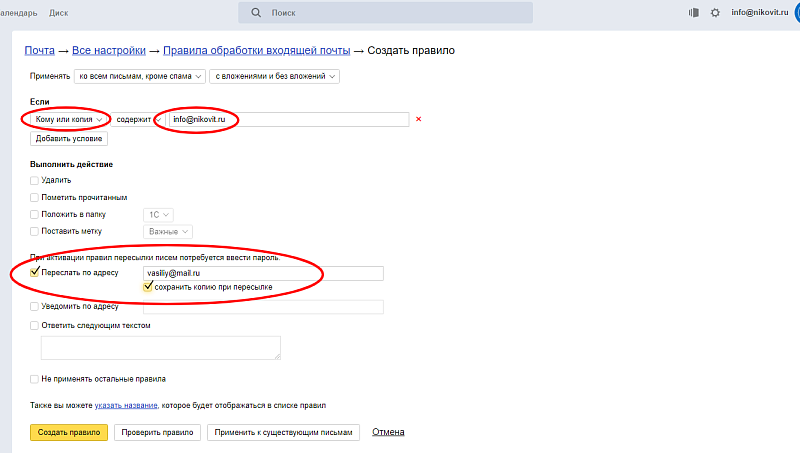800x453 pixels.
Task: Focus the forward address field with vasiliy@mail.ru
Action: (x=263, y=273)
